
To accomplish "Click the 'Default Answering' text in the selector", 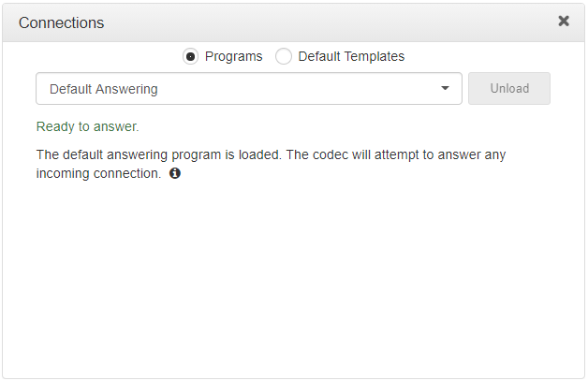I will (x=104, y=89).
